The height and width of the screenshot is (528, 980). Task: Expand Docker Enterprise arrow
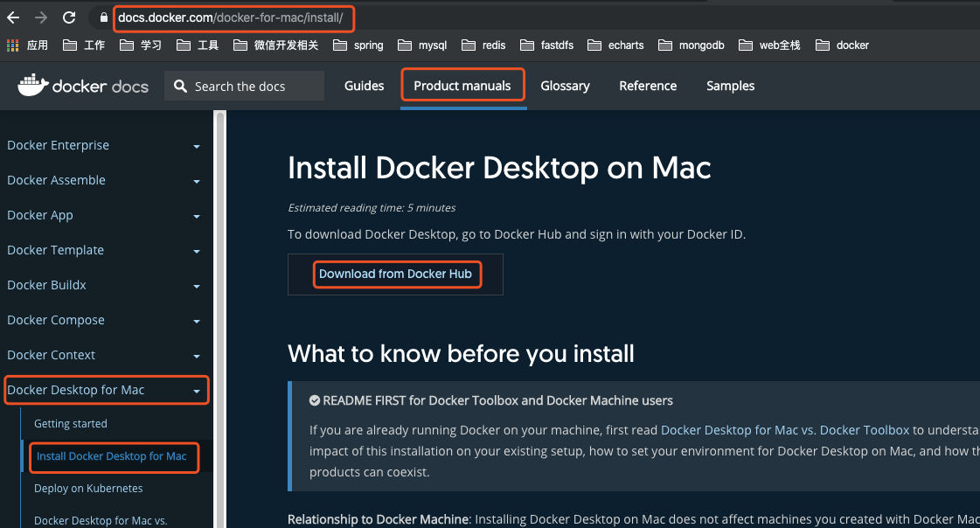[196, 147]
